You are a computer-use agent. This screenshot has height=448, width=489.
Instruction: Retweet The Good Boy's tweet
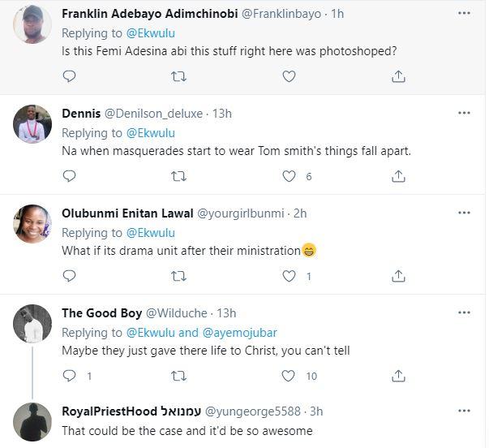(x=179, y=376)
